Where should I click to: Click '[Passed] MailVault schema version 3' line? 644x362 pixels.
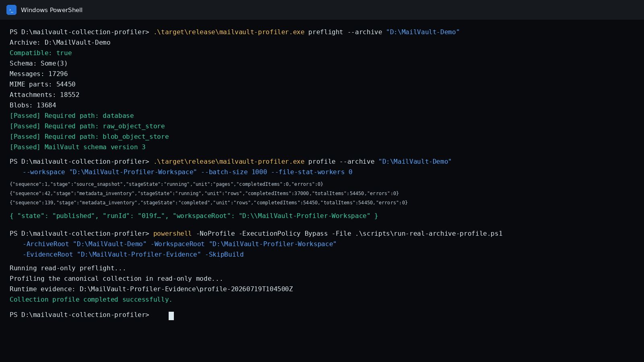tap(78, 147)
